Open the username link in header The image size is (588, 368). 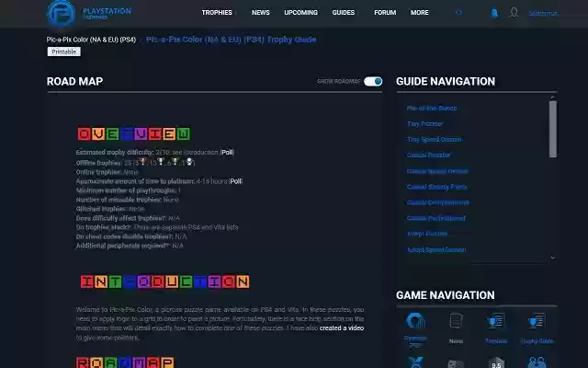543,13
